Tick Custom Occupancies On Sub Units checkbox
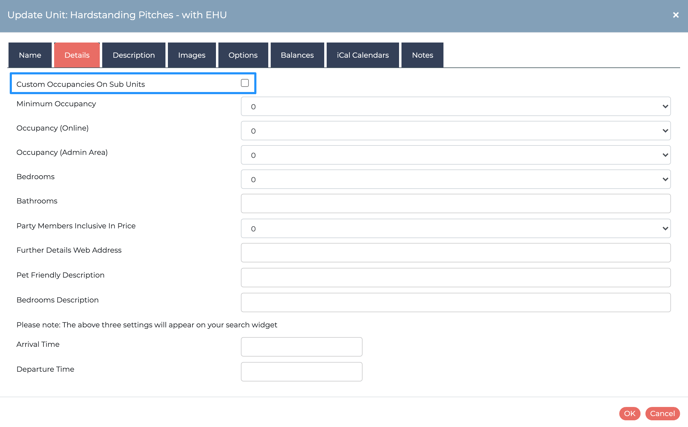This screenshot has width=688, height=427. pos(245,83)
